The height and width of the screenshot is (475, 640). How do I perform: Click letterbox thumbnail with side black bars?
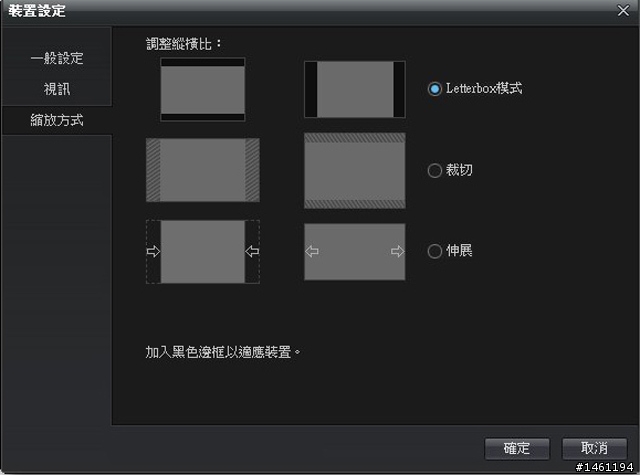coord(355,89)
